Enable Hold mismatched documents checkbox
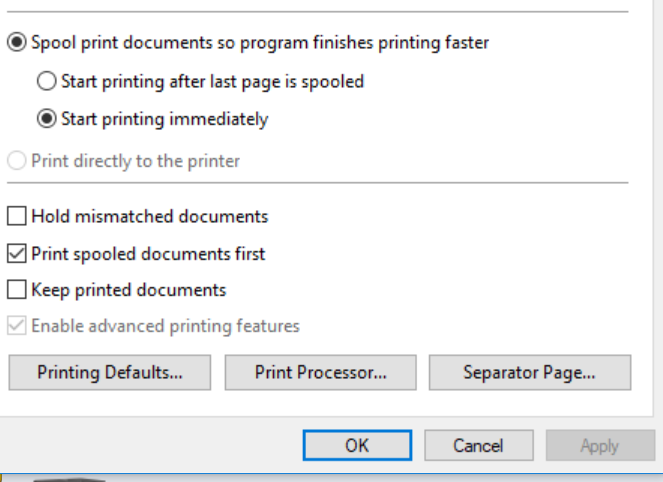Screen dimensions: 663x482 [17, 216]
